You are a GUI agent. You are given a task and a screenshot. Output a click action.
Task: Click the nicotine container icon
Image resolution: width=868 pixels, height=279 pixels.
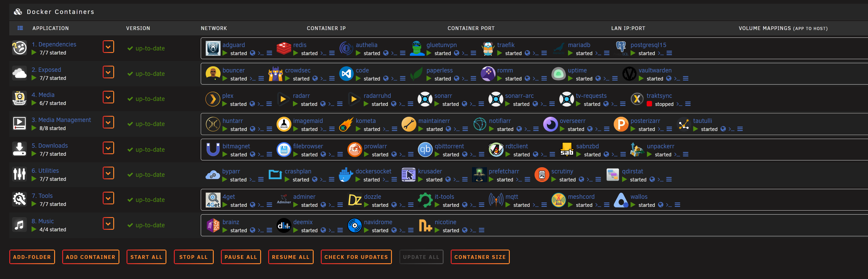coord(425,225)
